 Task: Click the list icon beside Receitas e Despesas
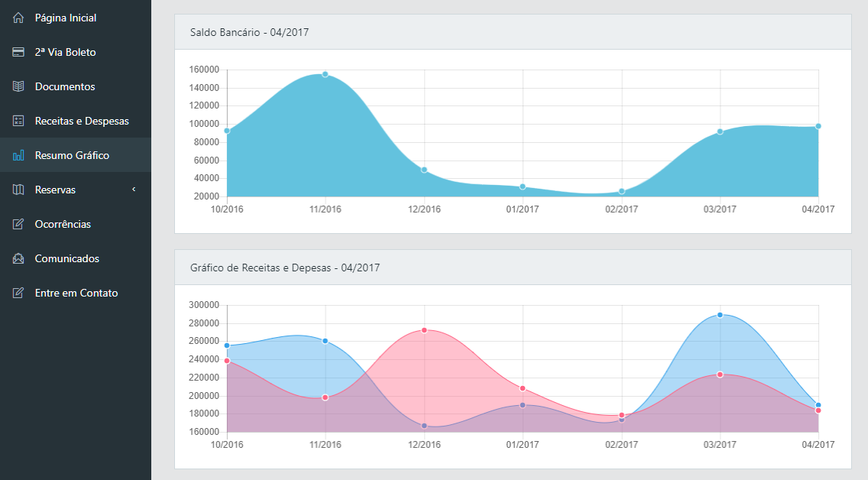click(x=18, y=121)
